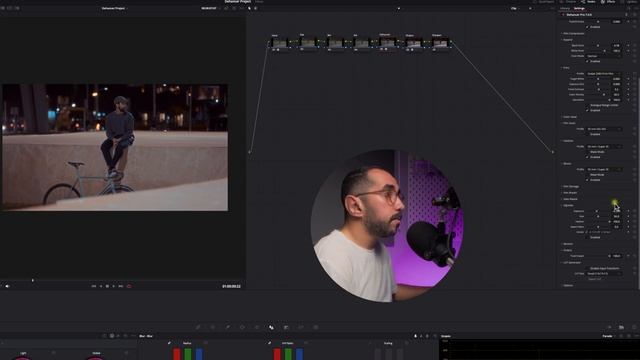This screenshot has width=640, height=360.
Task: Open the Dehancer Project timeline name dropdown
Action: (114, 8)
